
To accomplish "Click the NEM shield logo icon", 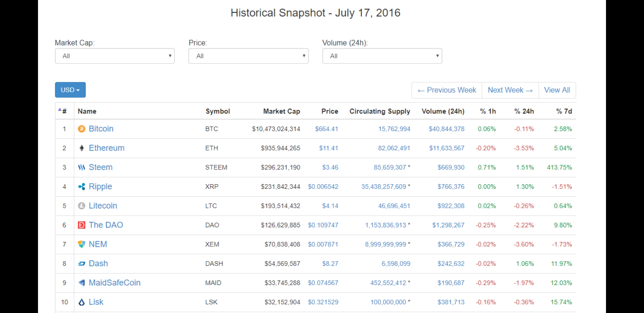I will tap(82, 244).
